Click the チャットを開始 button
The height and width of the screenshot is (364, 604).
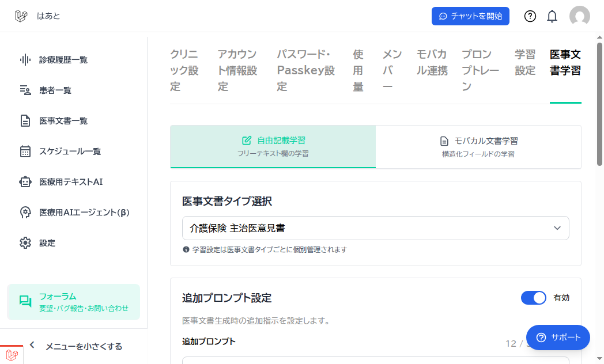(470, 16)
